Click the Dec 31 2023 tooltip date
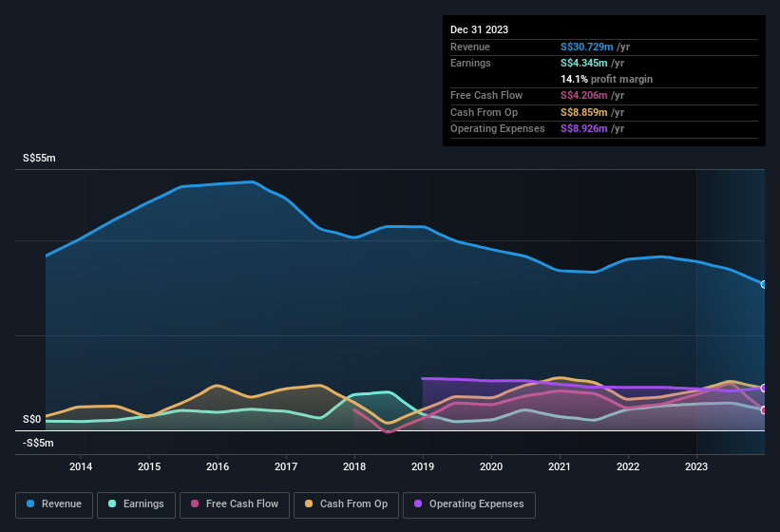The height and width of the screenshot is (532, 780). 479,29
